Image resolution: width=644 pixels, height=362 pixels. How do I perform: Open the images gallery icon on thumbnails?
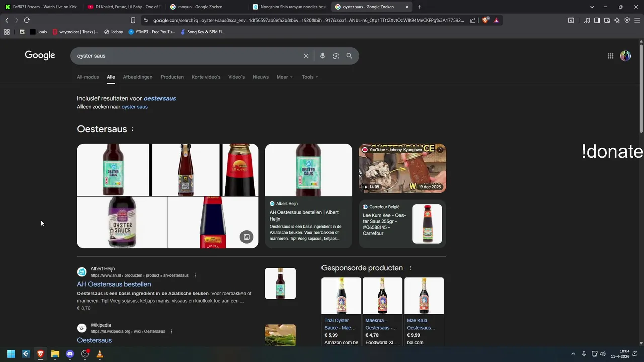click(x=247, y=237)
